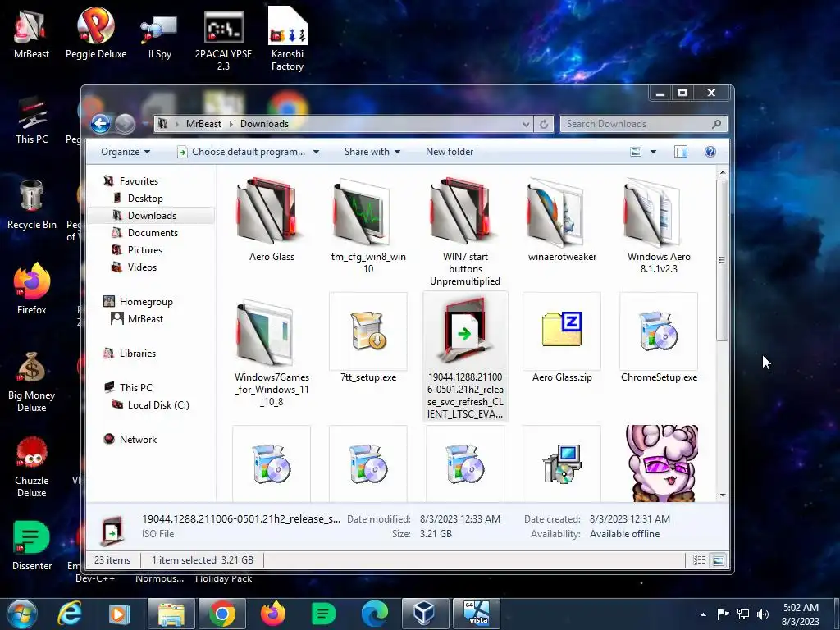Select Chuzzle Deluxe desktop icon
840x630 pixels.
pos(32,467)
